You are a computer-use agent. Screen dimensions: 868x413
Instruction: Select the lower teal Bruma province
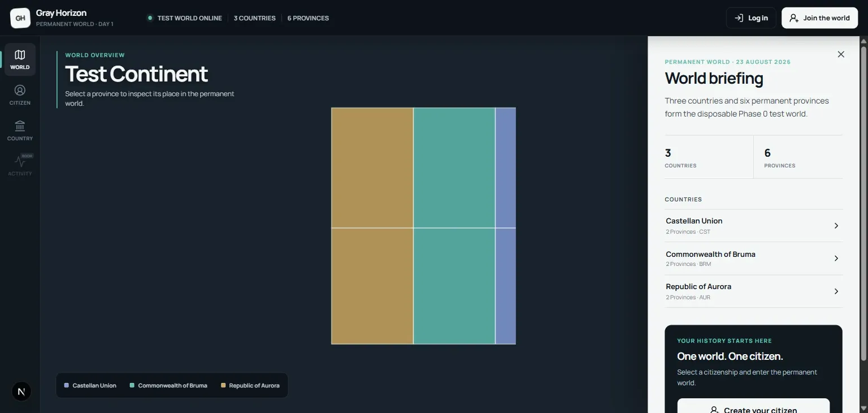pyautogui.click(x=454, y=286)
